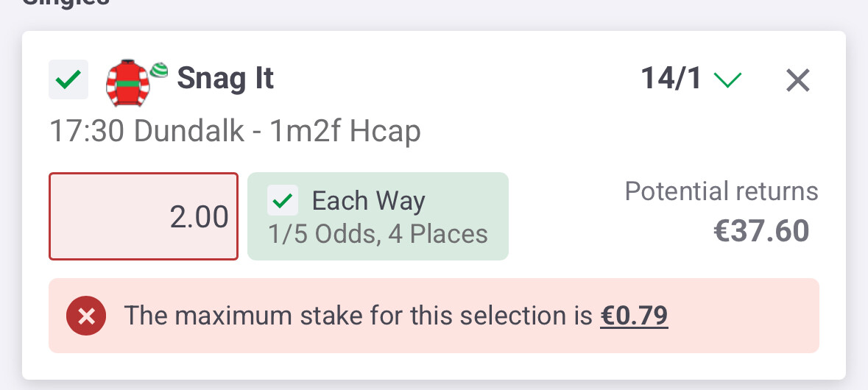Click the pink error banner's empty right side

point(744,316)
